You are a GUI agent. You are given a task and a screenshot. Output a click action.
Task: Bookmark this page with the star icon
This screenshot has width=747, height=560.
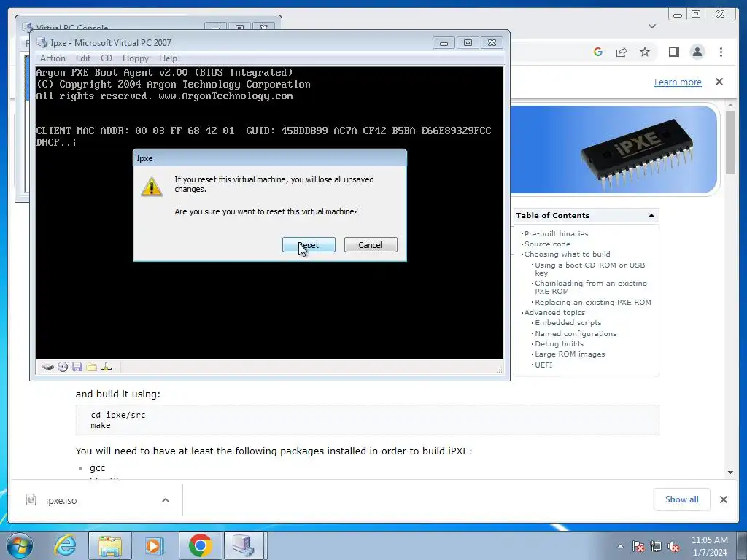coord(645,52)
